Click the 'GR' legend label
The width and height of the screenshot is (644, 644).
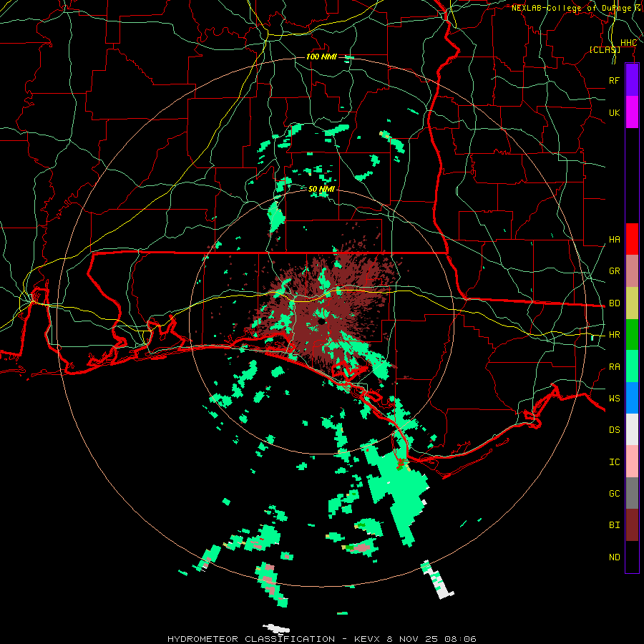[x=614, y=271]
